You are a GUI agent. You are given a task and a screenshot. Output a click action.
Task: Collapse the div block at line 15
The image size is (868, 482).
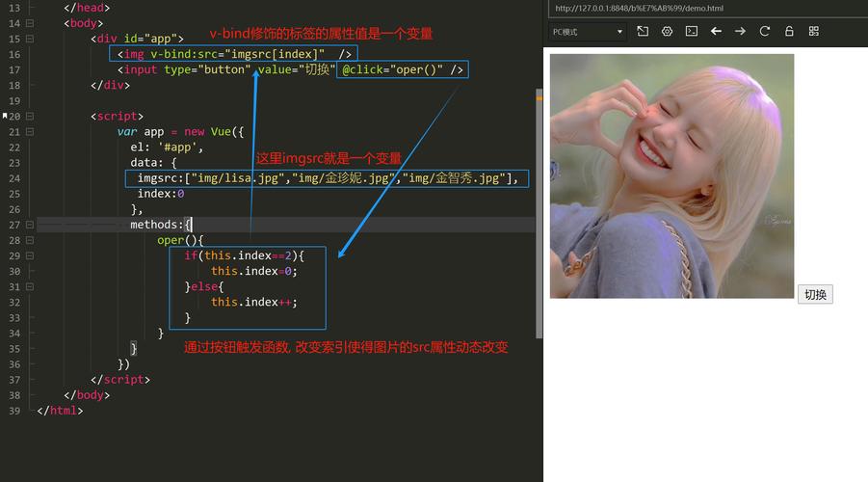tap(29, 39)
